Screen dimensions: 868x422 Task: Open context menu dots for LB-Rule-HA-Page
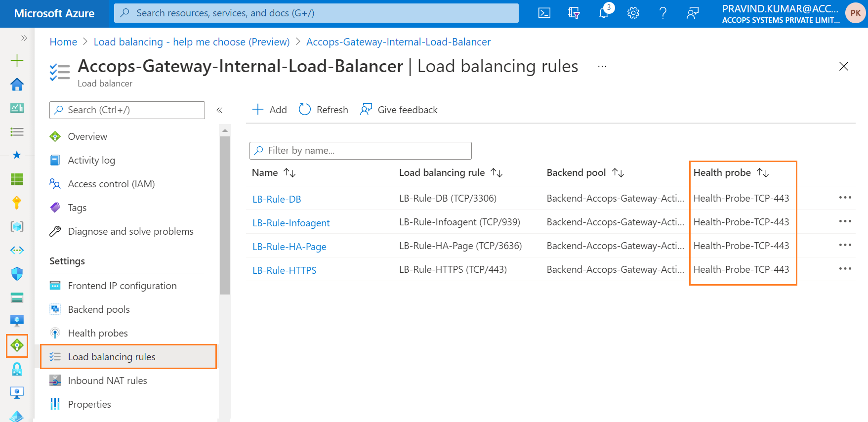point(845,245)
